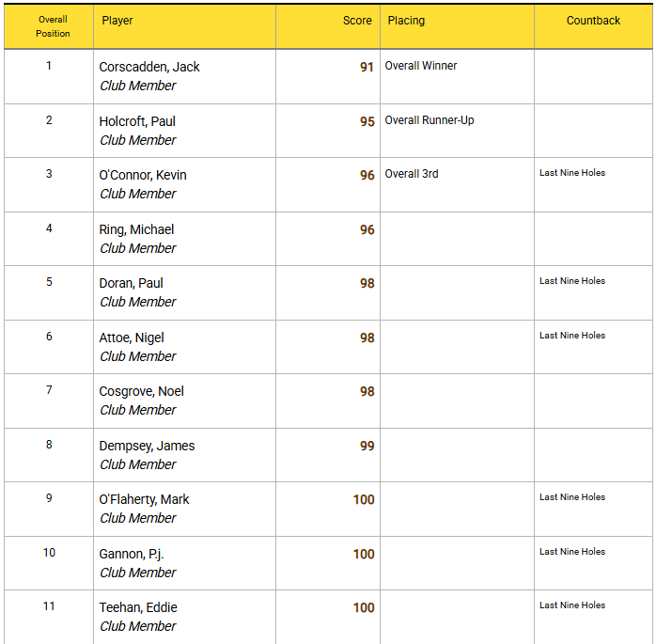This screenshot has height=644, width=656.
Task: Click score 99 for Dempsey
Action: pos(367,446)
